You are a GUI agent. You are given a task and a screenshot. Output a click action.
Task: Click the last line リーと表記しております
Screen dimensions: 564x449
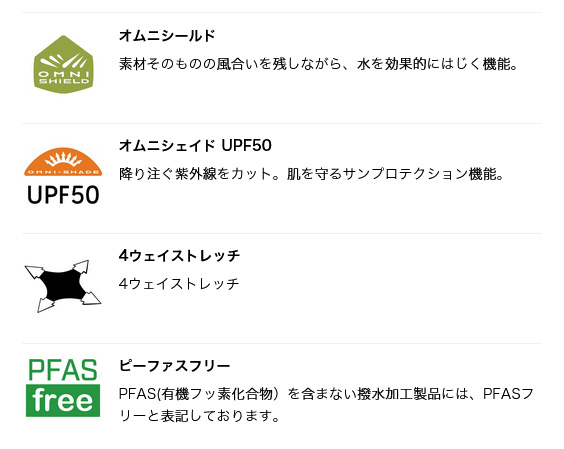199,416
